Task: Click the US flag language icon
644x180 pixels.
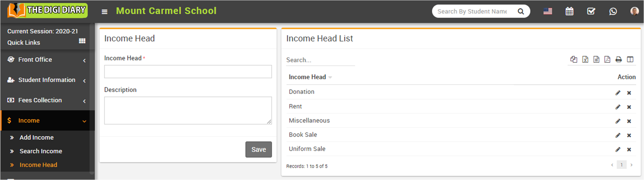Action: (548, 11)
